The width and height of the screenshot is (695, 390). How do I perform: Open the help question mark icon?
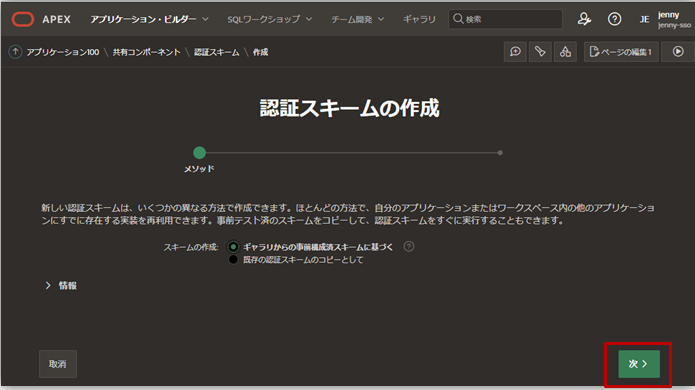614,19
